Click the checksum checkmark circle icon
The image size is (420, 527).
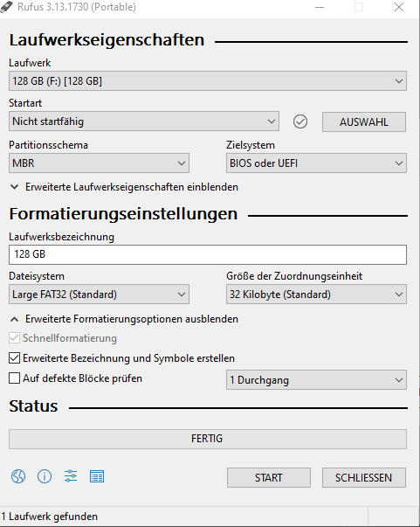(300, 121)
